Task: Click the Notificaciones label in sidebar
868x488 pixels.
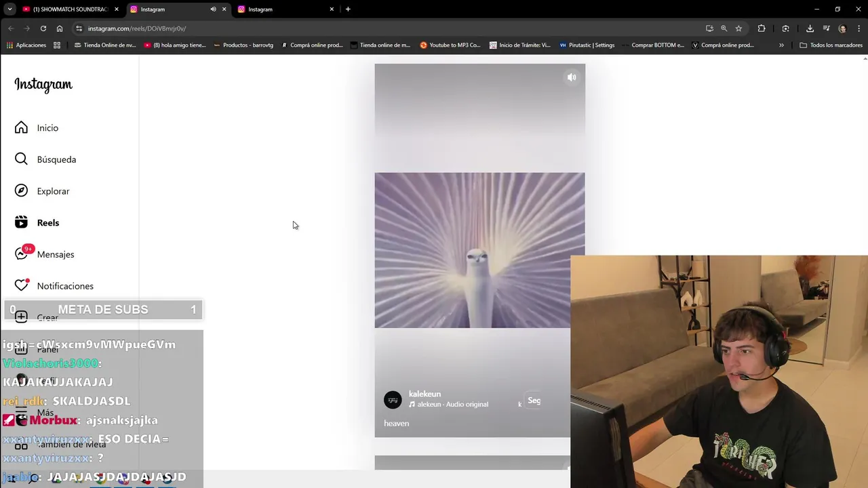Action: coord(65,286)
